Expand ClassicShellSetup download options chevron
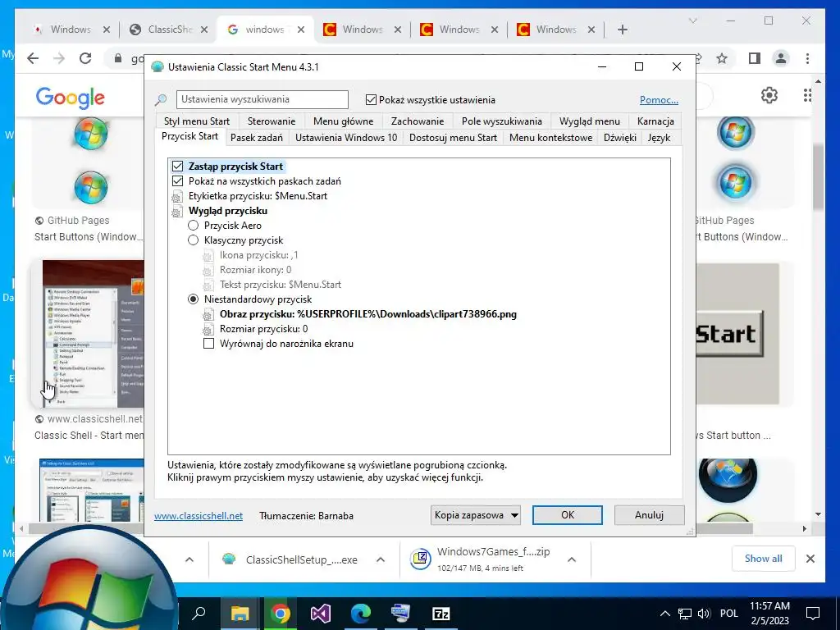 [381, 559]
